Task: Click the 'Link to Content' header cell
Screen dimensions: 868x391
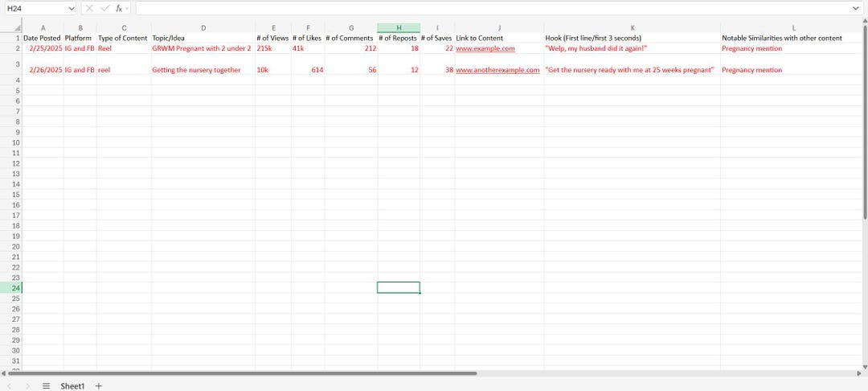Action: 499,38
